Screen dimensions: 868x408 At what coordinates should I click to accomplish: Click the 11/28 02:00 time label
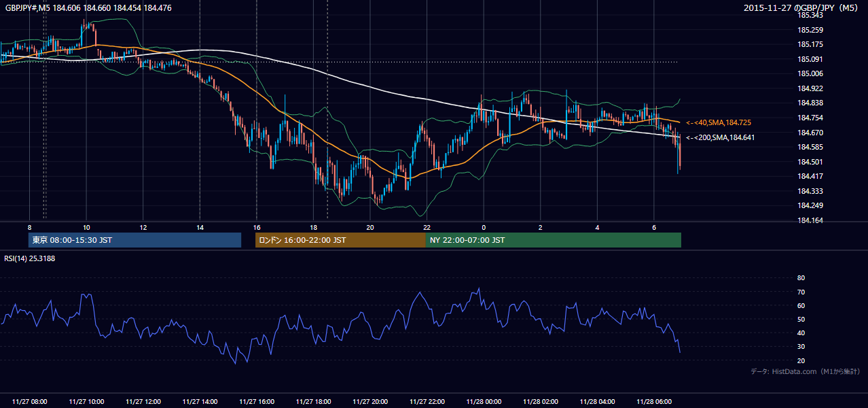click(x=540, y=402)
